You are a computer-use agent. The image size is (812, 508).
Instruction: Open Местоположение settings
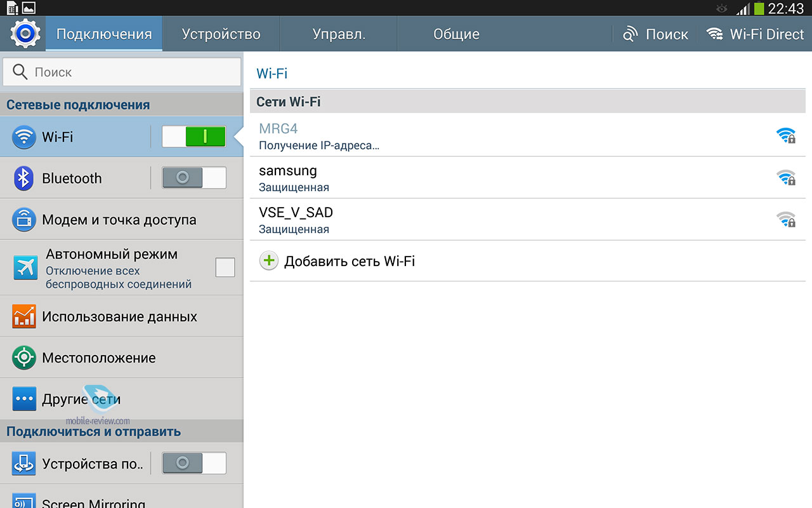(122, 358)
